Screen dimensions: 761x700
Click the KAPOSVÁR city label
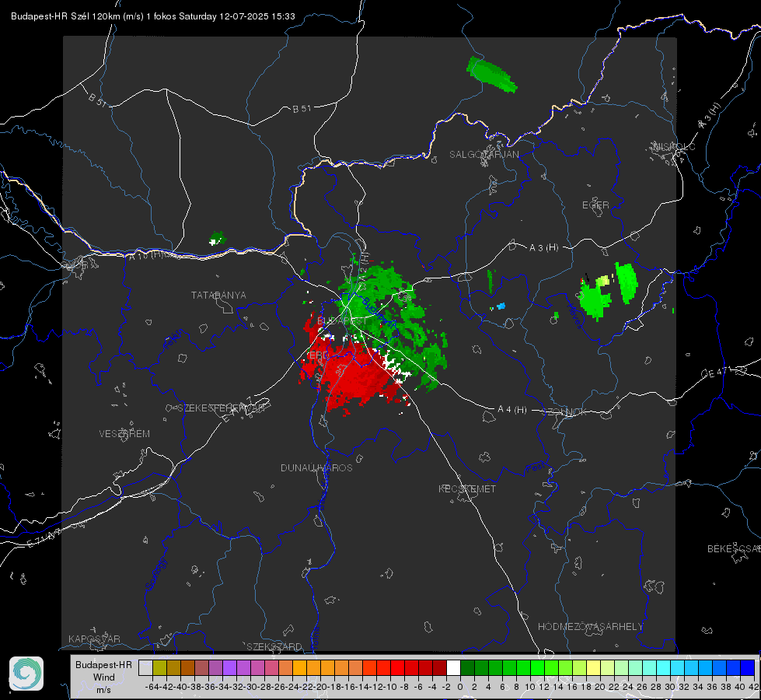coord(94,639)
